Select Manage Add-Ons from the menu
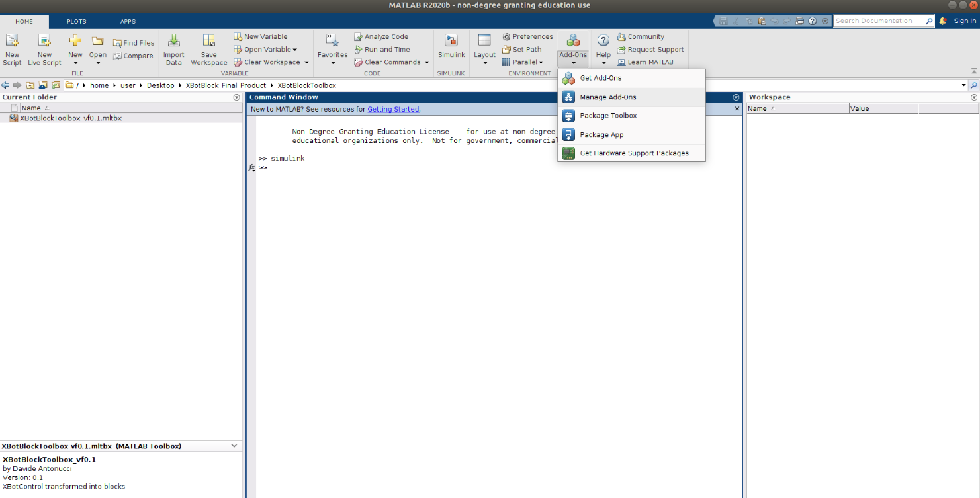Viewport: 980px width, 498px height. coord(631,97)
